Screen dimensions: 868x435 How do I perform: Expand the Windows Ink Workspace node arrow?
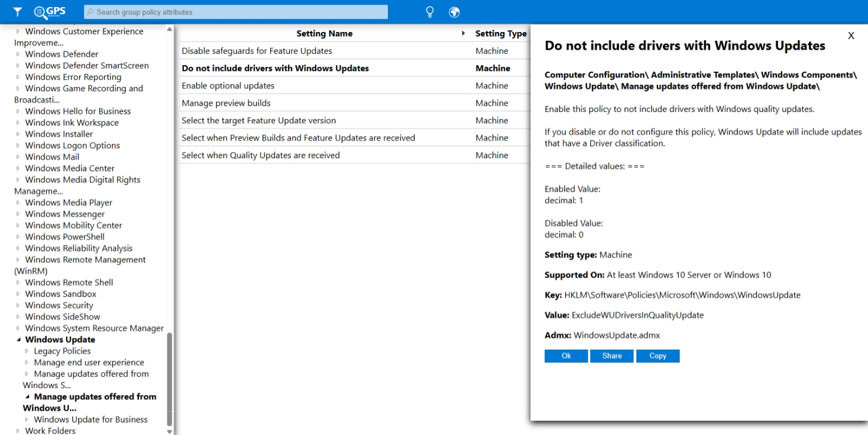click(18, 123)
